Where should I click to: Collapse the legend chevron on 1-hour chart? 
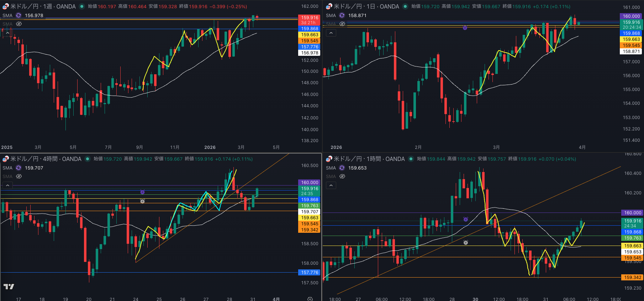click(x=331, y=185)
